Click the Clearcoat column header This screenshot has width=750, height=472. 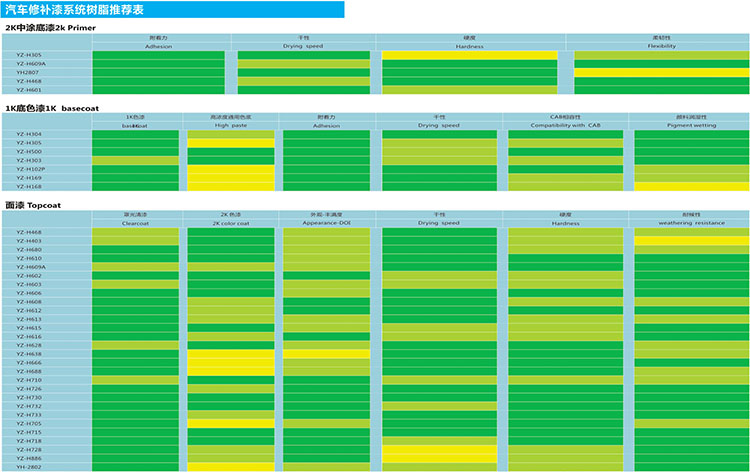pyautogui.click(x=136, y=223)
